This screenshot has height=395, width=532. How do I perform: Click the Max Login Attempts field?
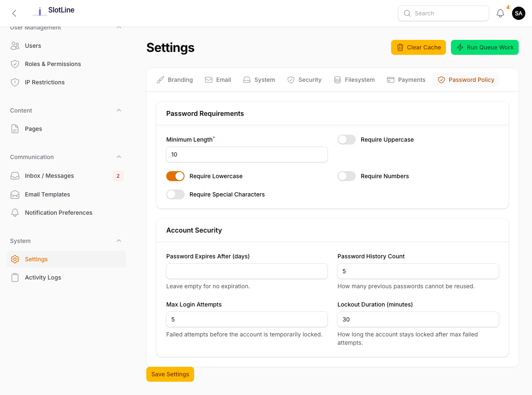point(247,319)
